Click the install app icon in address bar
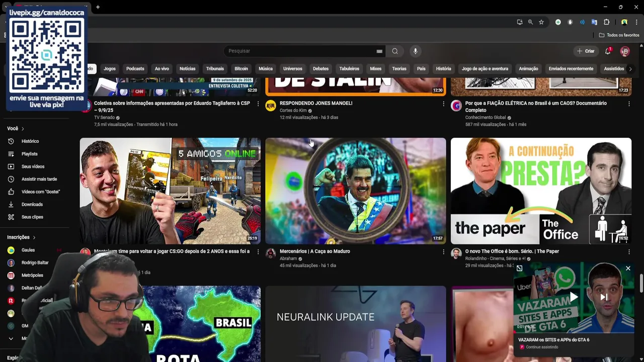The image size is (644, 362). 520,22
